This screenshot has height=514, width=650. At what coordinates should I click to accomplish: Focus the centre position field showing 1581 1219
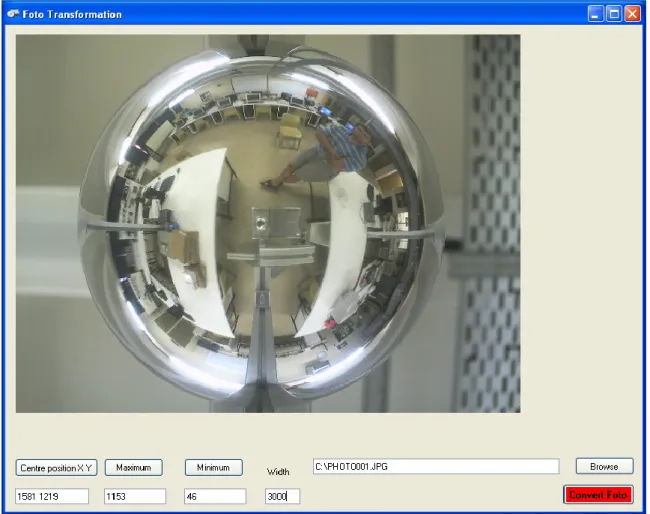[x=52, y=496]
